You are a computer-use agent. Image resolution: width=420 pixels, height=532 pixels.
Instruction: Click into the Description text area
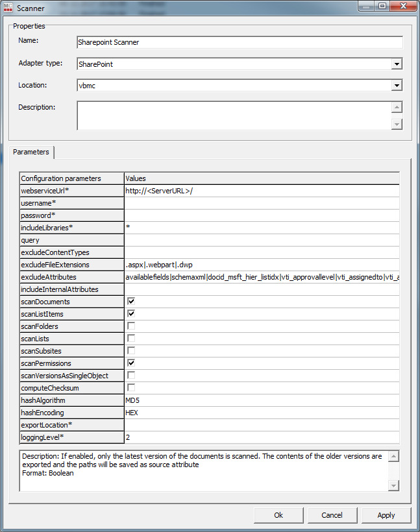pyautogui.click(x=234, y=115)
